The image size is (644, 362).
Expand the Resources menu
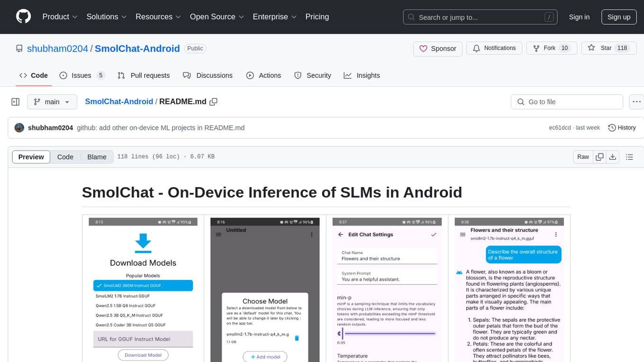click(158, 17)
